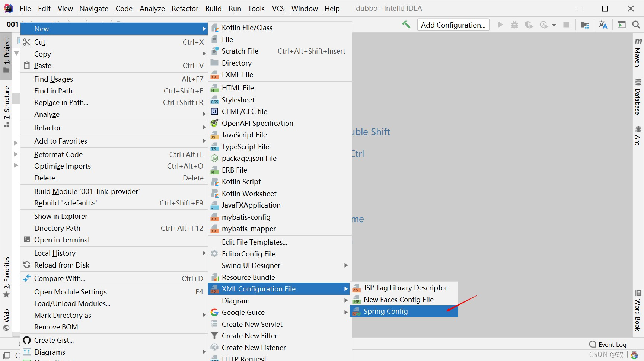The width and height of the screenshot is (644, 361).
Task: Click the Debug bug icon in toolbar
Action: click(514, 25)
